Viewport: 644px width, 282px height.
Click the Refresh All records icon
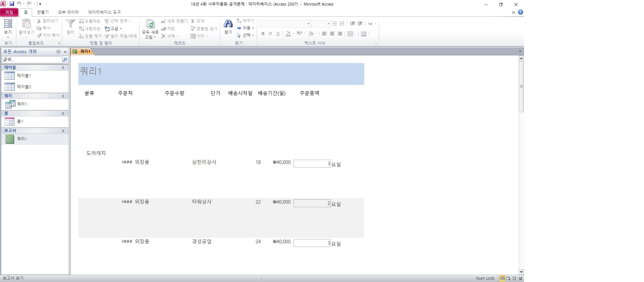coord(150,25)
